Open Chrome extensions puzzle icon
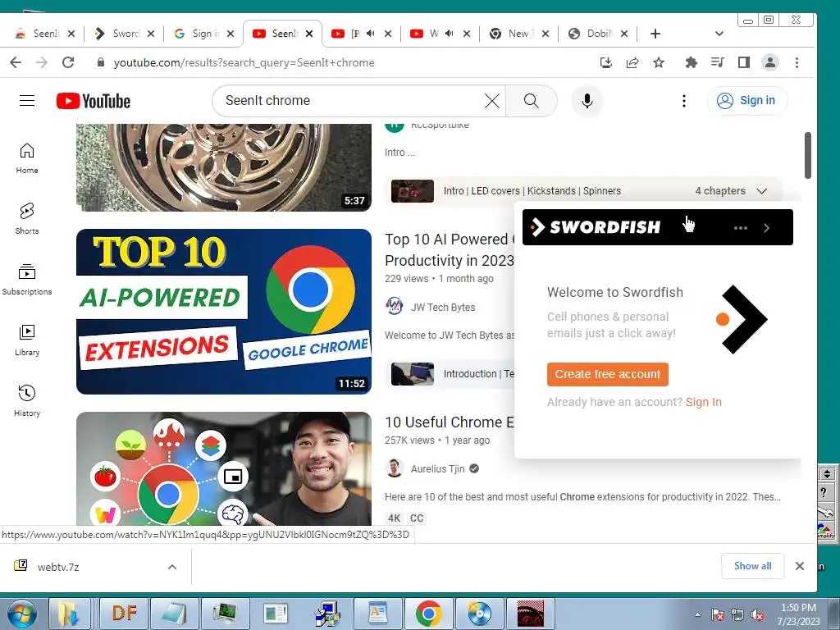840x630 pixels. click(691, 62)
